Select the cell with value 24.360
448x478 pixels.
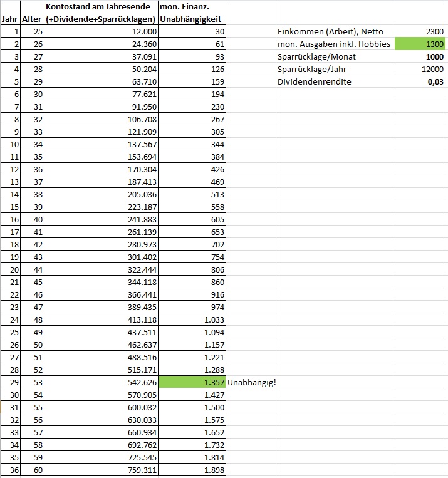[101, 44]
